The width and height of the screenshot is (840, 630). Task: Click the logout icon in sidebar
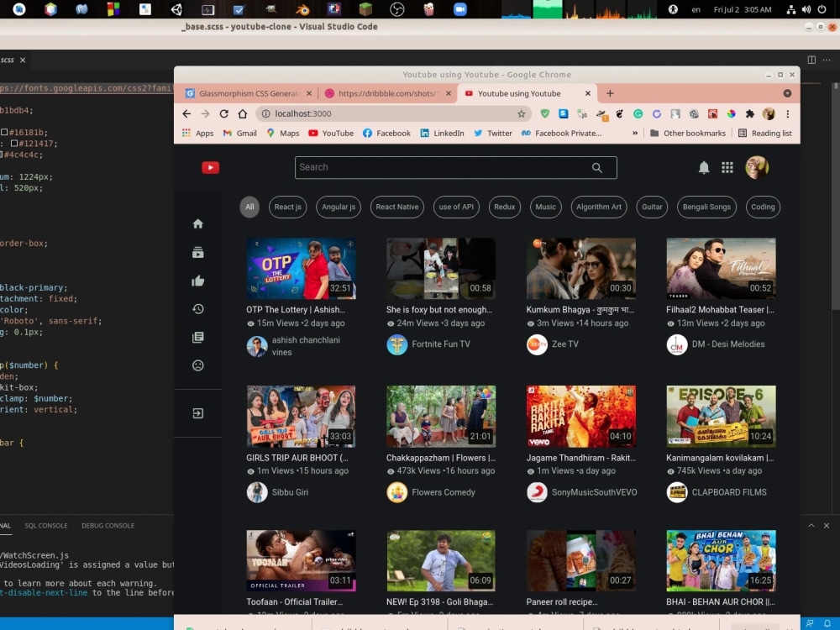(197, 413)
